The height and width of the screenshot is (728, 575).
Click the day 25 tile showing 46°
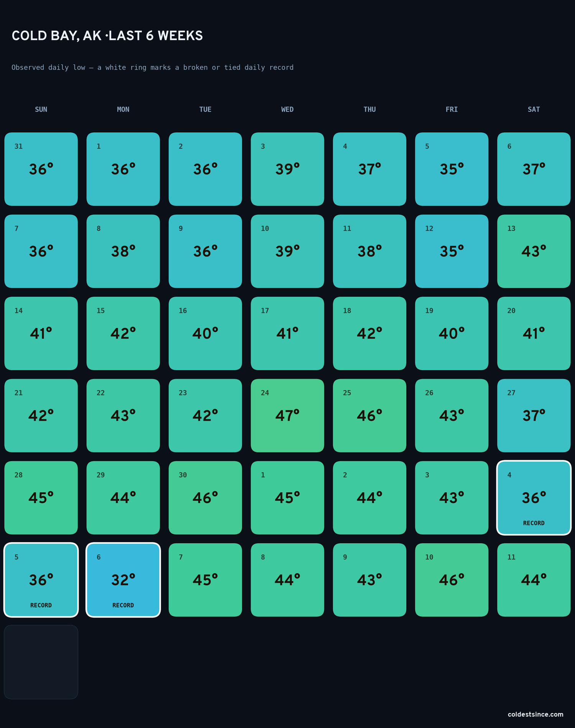point(370,416)
